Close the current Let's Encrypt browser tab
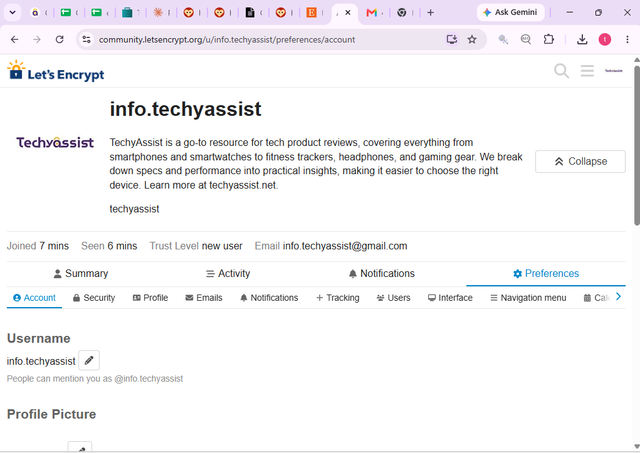 click(x=348, y=13)
